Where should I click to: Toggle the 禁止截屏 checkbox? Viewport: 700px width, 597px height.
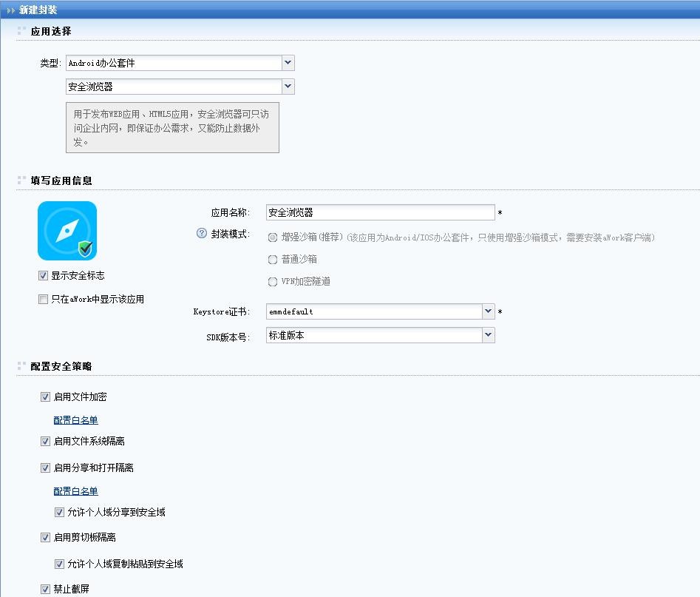pos(46,590)
